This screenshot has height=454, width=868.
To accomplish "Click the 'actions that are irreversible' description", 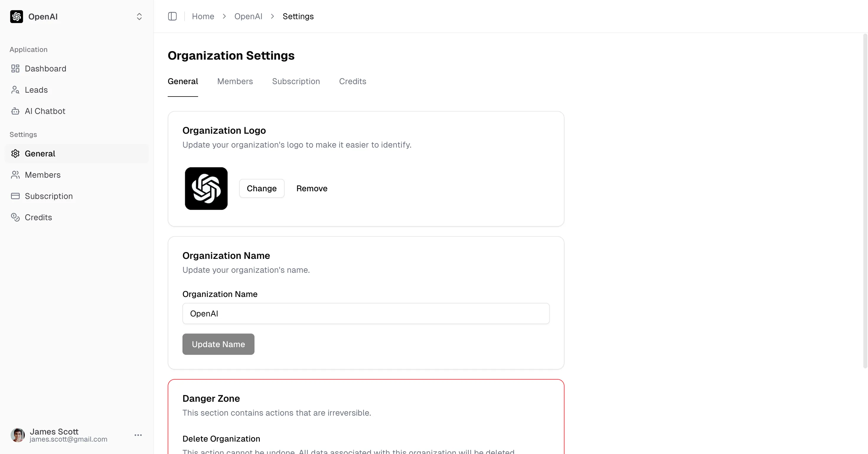I will click(x=277, y=413).
